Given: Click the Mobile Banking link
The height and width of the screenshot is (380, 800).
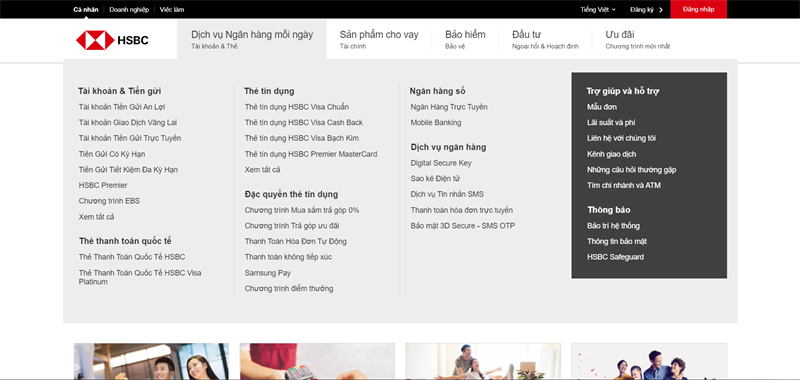Looking at the screenshot, I should pyautogui.click(x=436, y=123).
